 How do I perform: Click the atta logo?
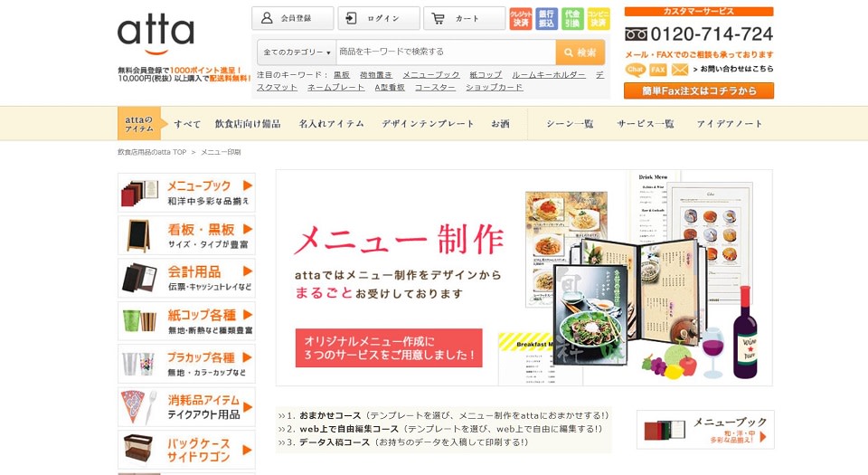click(156, 35)
